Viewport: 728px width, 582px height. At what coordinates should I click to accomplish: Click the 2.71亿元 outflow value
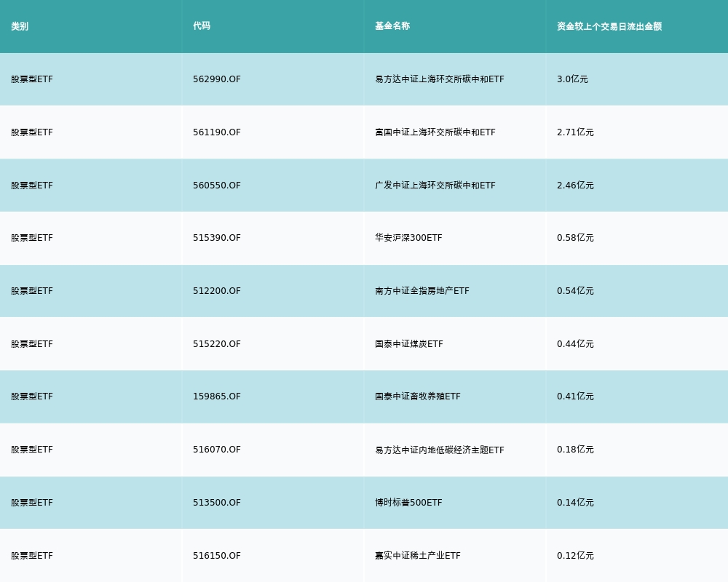[x=575, y=132]
